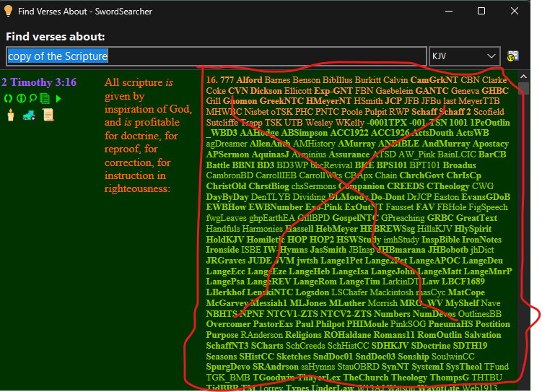Click the vertical scrollbar thumb in results pane

click(x=523, y=88)
